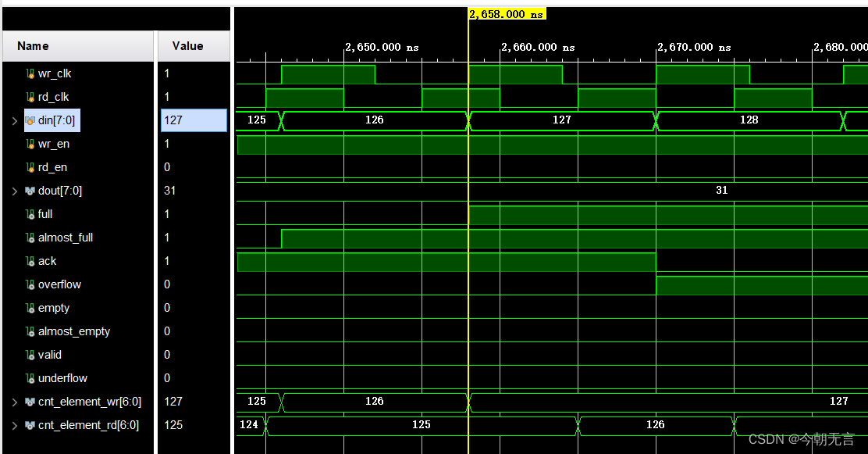This screenshot has width=868, height=454.
Task: Click the din waveform segment labeled 127
Action: pyautogui.click(x=562, y=120)
